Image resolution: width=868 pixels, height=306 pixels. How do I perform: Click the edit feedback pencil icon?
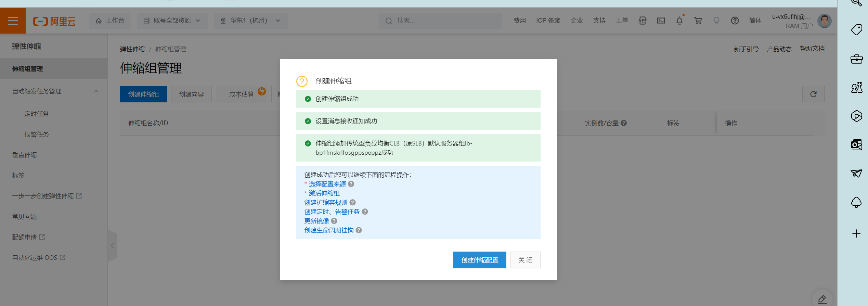click(x=822, y=299)
